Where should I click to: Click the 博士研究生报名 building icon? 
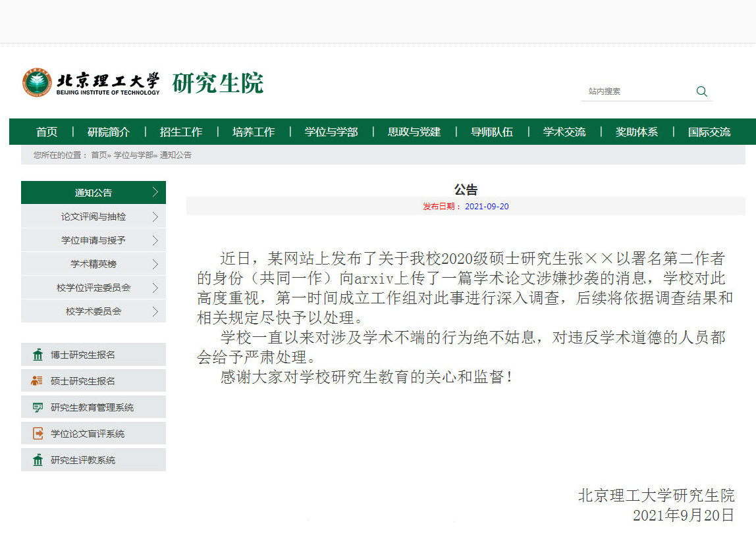coord(38,355)
